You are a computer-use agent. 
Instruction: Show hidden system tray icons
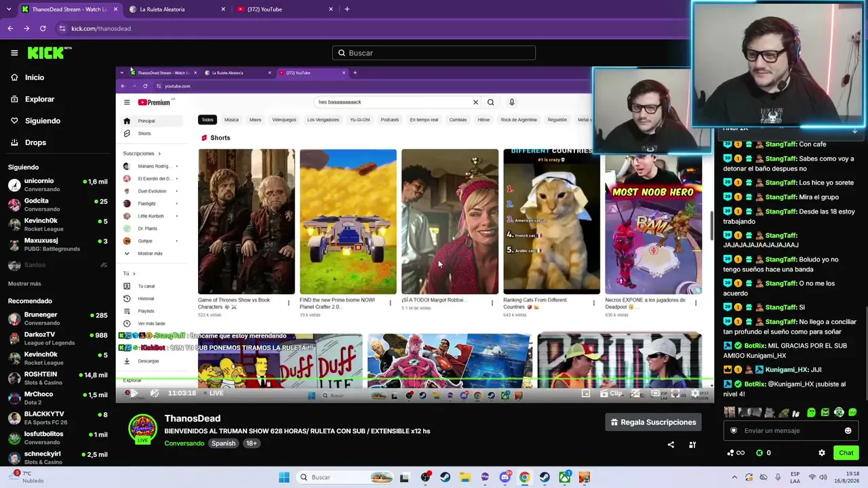[734, 477]
